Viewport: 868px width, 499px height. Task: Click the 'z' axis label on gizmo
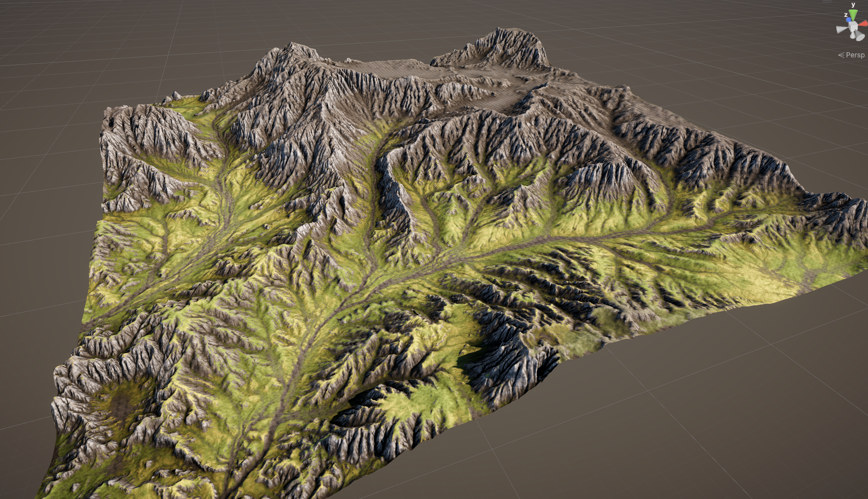pos(846,15)
